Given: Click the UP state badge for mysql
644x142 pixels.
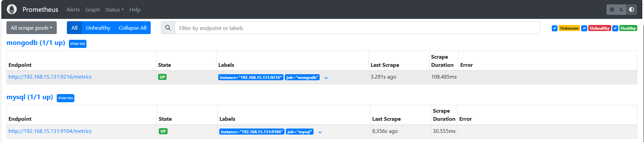Looking at the screenshot, I should pos(163,132).
